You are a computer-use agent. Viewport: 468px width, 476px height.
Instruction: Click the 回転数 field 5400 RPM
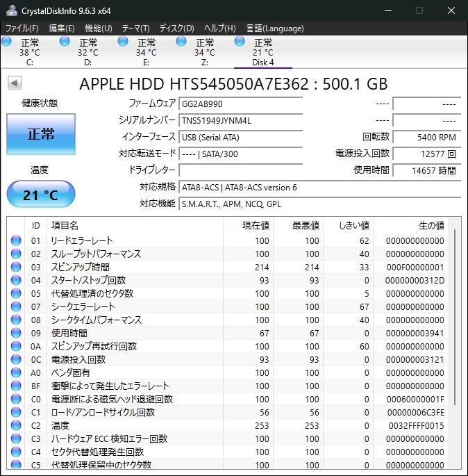click(427, 137)
